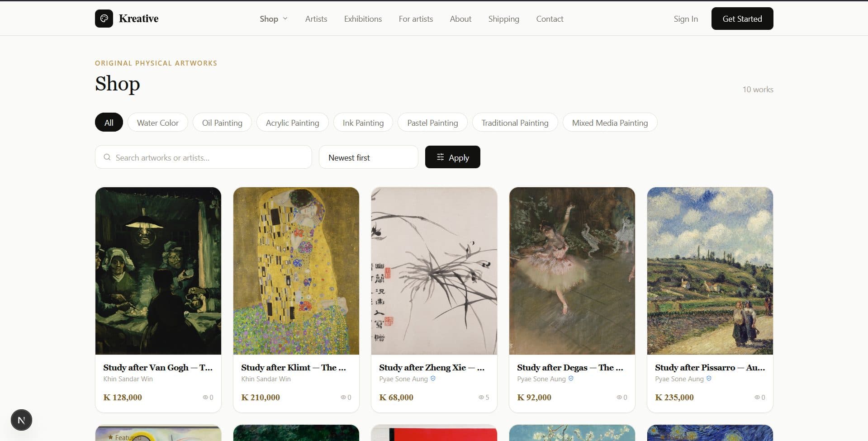
Task: Click views eye icon on Van Gogh card
Action: (x=205, y=397)
